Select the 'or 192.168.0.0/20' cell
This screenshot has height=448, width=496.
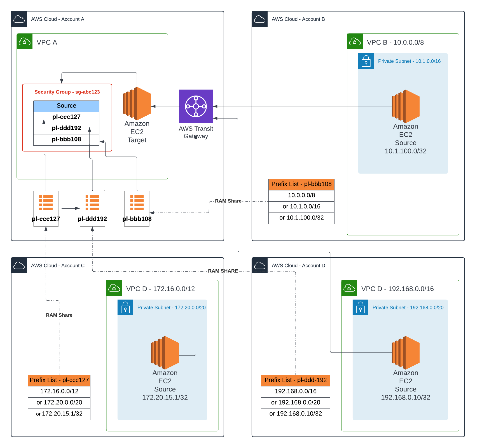[x=296, y=403]
